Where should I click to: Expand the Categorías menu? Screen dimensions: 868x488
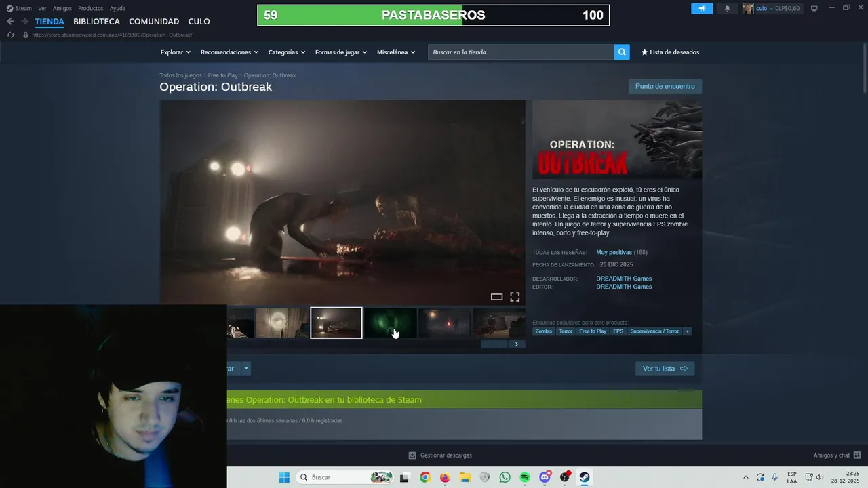pyautogui.click(x=287, y=52)
